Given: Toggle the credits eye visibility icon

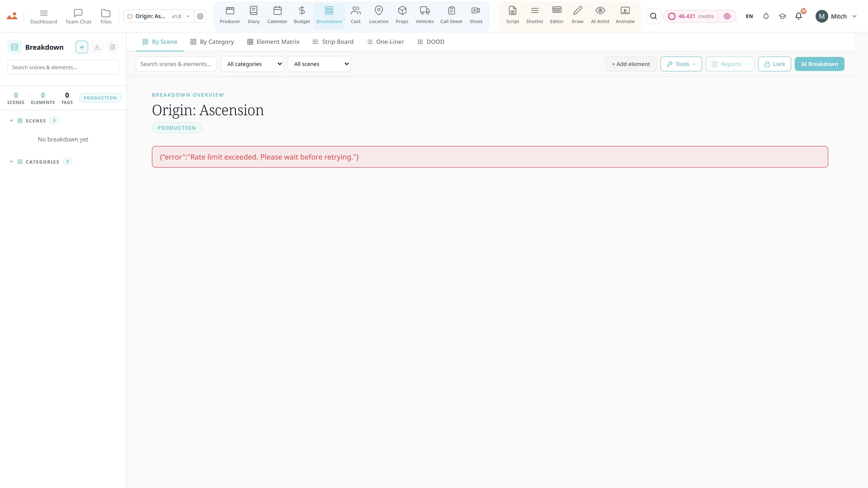Looking at the screenshot, I should (727, 16).
